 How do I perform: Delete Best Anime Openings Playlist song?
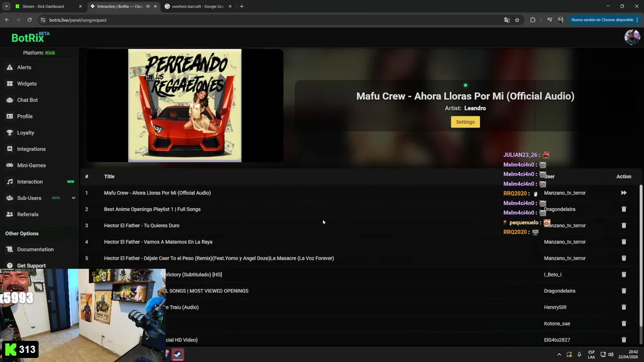(623, 209)
